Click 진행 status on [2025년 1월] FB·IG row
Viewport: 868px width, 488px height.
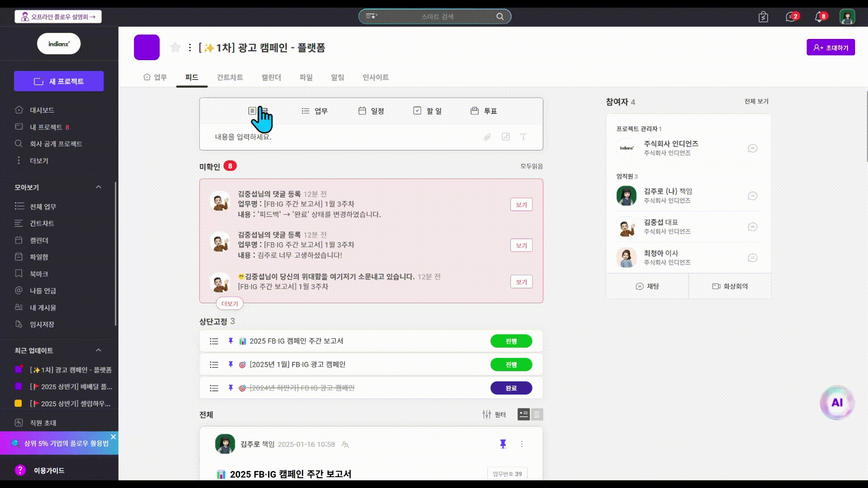tap(511, 365)
